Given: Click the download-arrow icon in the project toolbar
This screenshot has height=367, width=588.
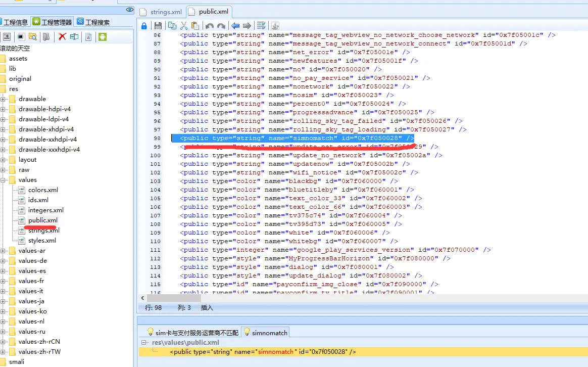Looking at the screenshot, I should point(7,36).
